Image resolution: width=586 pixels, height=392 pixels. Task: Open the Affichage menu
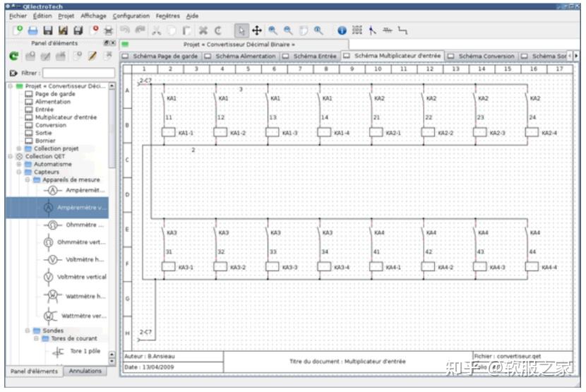pos(93,16)
